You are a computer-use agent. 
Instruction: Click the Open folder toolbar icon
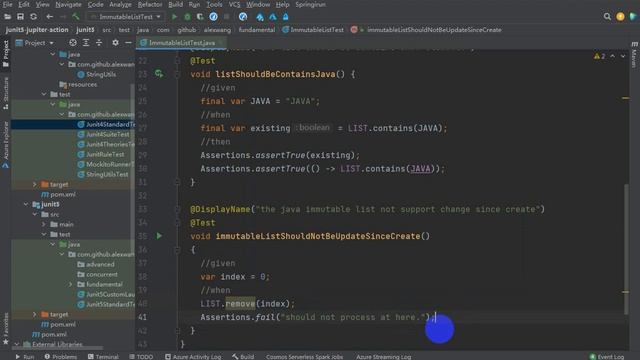pos(7,17)
